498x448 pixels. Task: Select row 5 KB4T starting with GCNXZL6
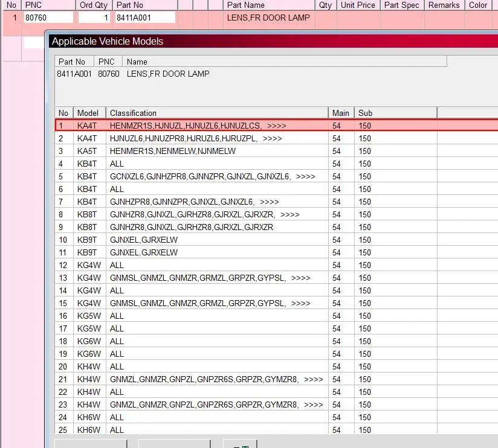pos(212,176)
